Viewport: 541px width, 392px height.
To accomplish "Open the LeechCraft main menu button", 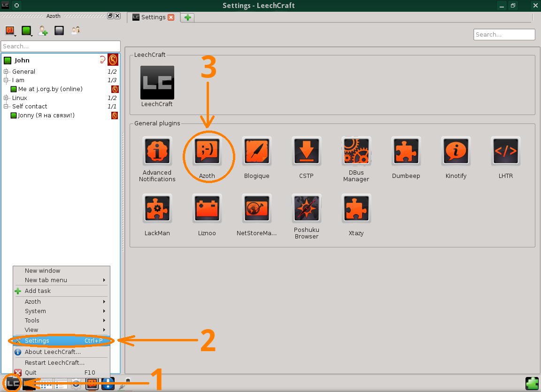I will (x=12, y=383).
